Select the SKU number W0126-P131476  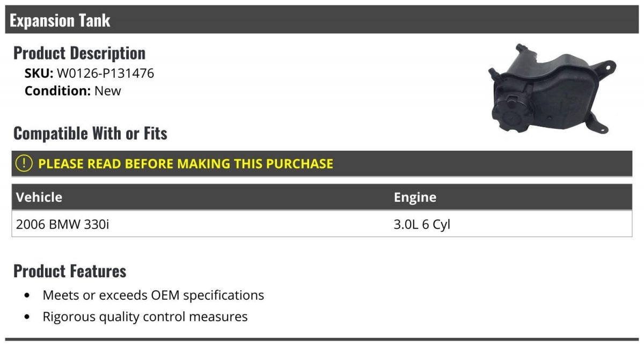coord(105,73)
